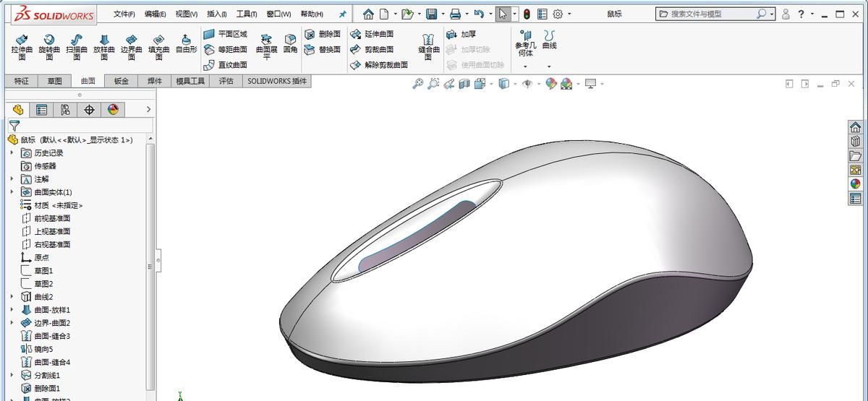Open the 视图(V) menu
The height and width of the screenshot is (401, 868).
(x=186, y=14)
